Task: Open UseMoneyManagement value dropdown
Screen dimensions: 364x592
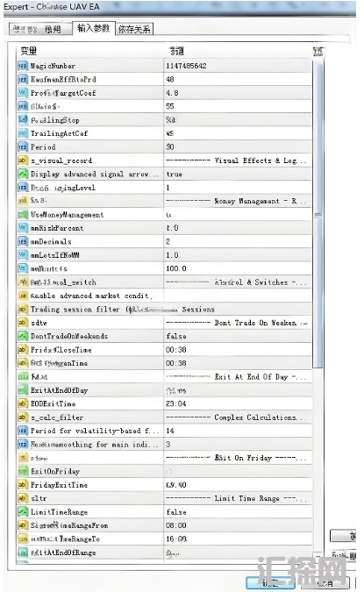Action: click(238, 215)
